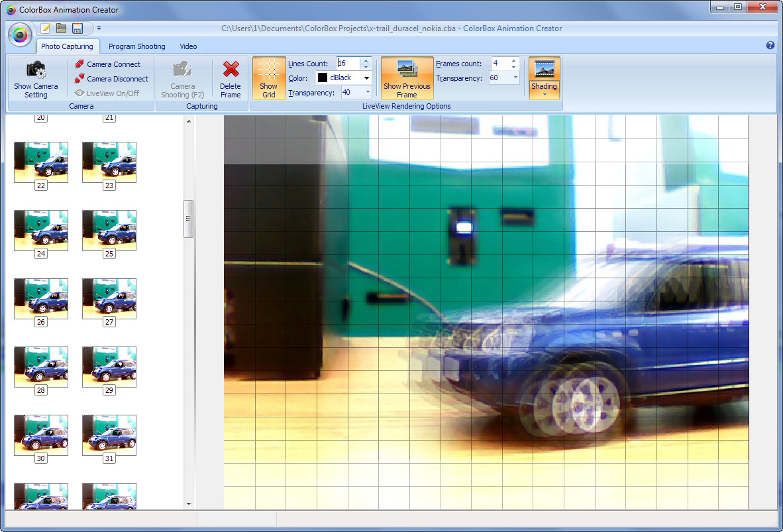Click Camera Connect

pos(108,64)
